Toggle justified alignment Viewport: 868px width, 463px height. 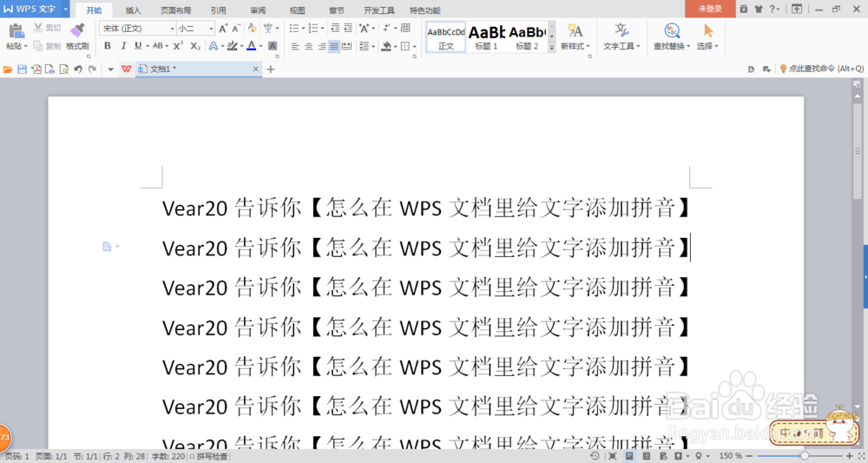[x=334, y=47]
